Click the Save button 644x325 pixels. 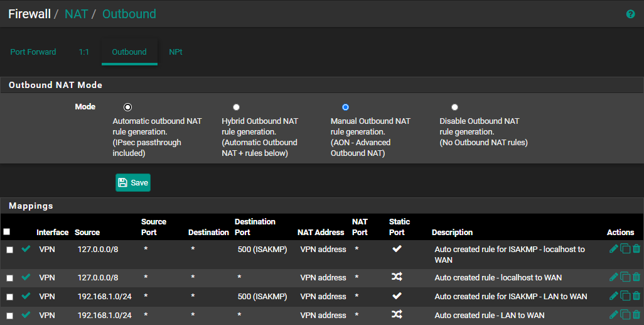pyautogui.click(x=133, y=183)
